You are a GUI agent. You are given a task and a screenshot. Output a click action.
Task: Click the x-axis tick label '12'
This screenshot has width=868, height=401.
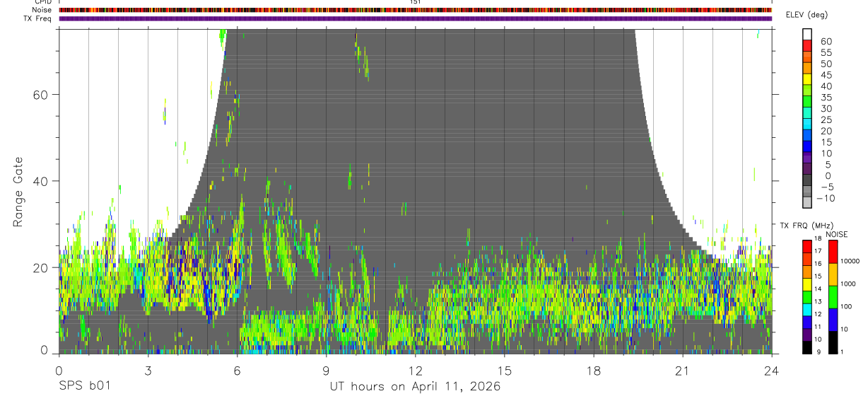pos(415,371)
